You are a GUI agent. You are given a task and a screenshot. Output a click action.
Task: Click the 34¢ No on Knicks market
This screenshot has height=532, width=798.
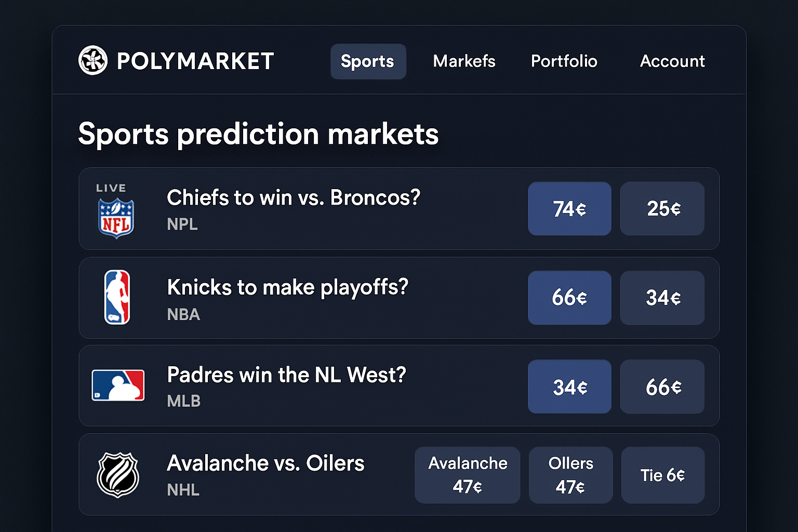(x=662, y=298)
